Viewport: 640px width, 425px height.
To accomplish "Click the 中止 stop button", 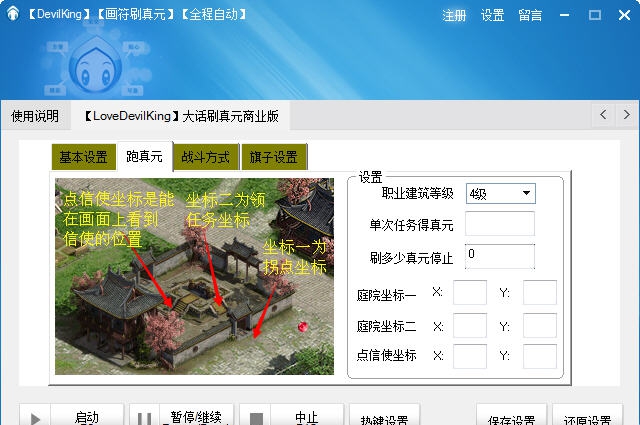I will [x=306, y=416].
